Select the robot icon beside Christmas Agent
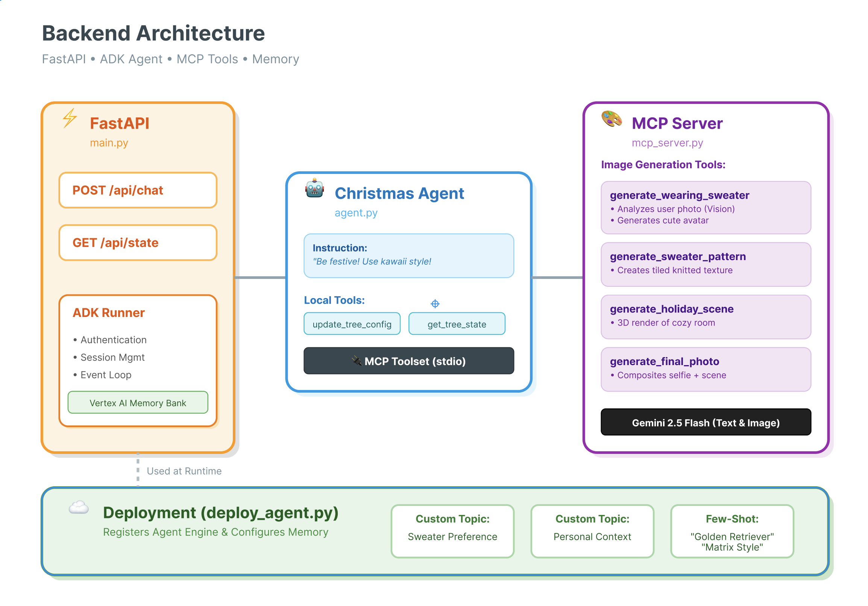The image size is (868, 606). tap(314, 189)
